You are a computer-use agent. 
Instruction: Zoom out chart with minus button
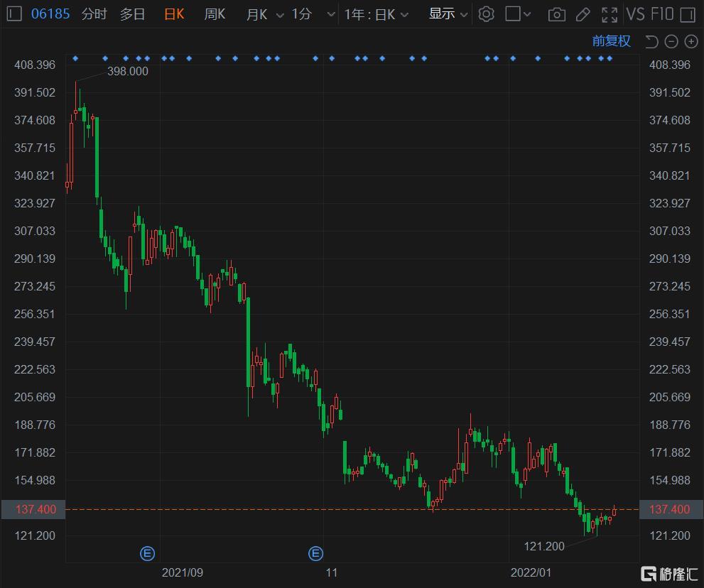coord(671,42)
